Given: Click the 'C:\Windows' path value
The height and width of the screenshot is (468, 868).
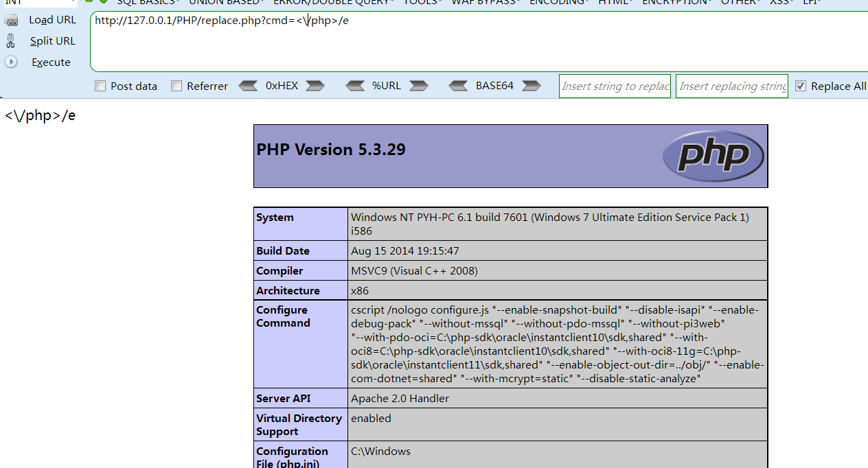Looking at the screenshot, I should tap(380, 452).
